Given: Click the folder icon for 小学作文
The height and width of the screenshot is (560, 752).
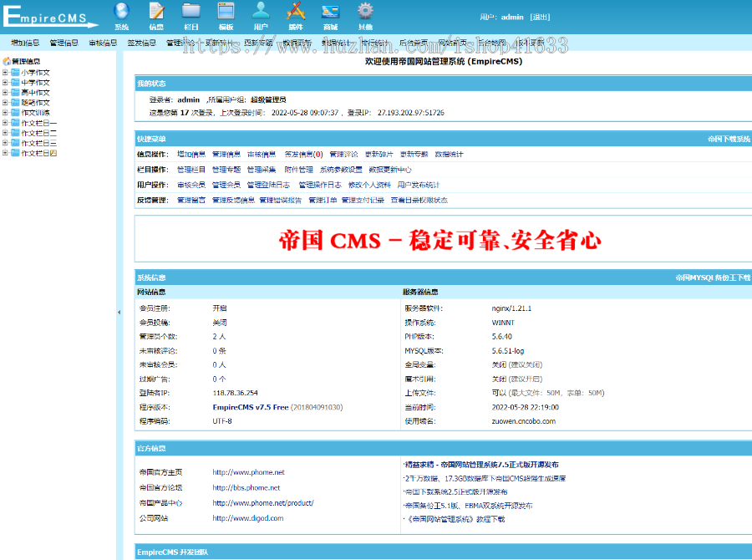Looking at the screenshot, I should point(15,73).
